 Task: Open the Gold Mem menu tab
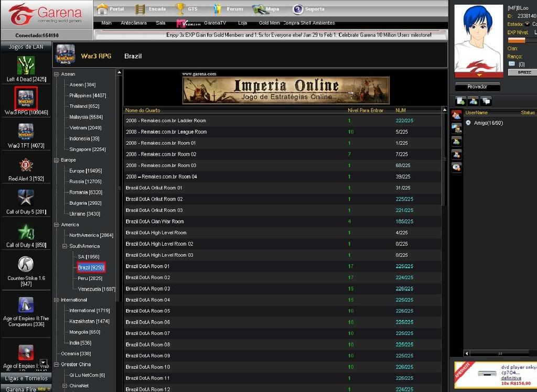269,23
